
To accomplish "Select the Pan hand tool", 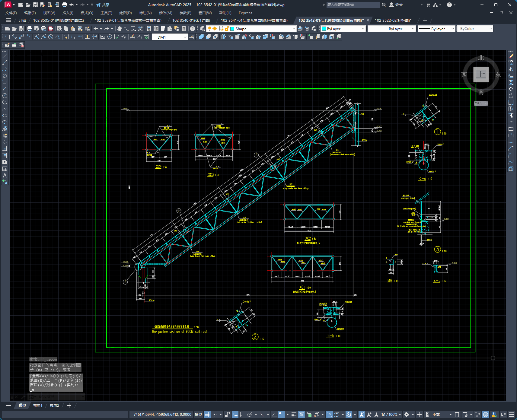I will 120,29.
